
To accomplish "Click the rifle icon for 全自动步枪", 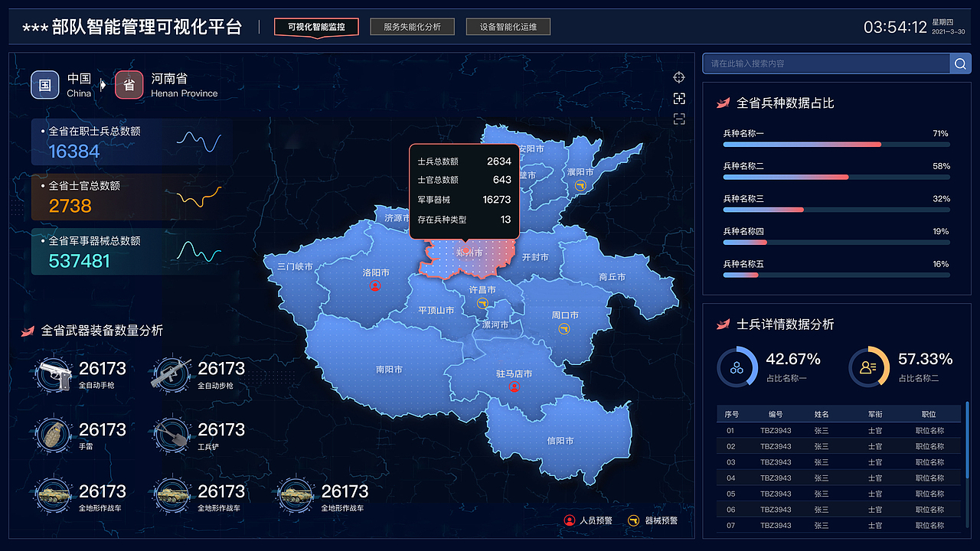I will (x=171, y=375).
